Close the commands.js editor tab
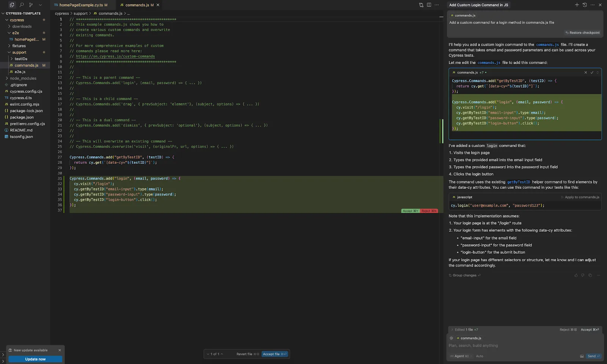The image size is (607, 364). coord(158,5)
